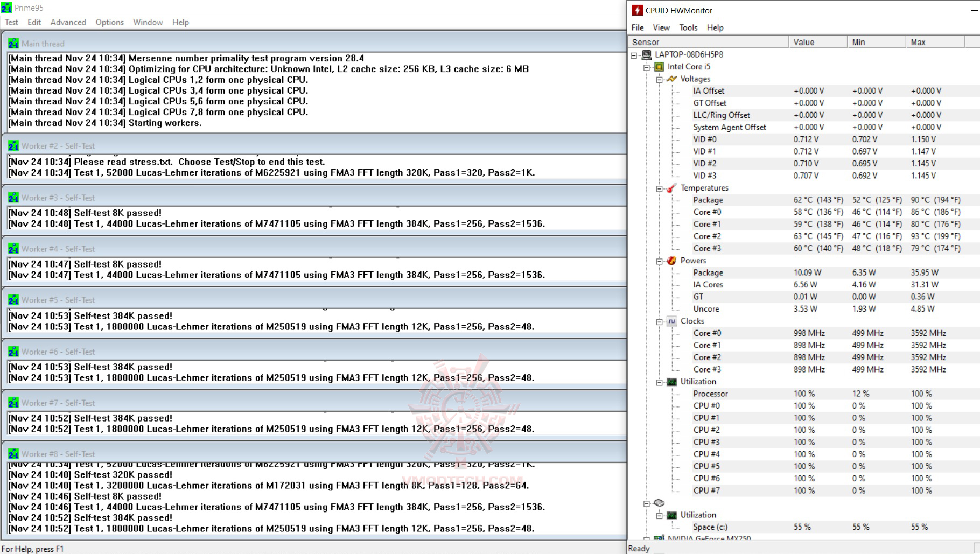Collapse the Powers section
Screen dimensions: 980x554
click(x=659, y=261)
